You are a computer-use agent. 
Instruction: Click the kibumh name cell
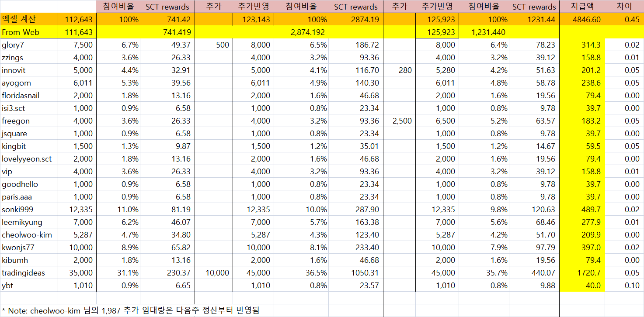tap(29, 260)
